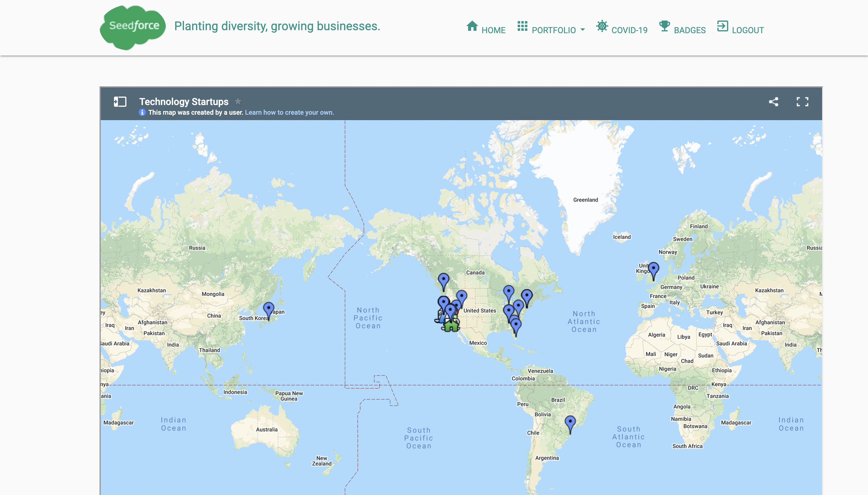View the map in fullscreen
The image size is (868, 495).
click(803, 102)
